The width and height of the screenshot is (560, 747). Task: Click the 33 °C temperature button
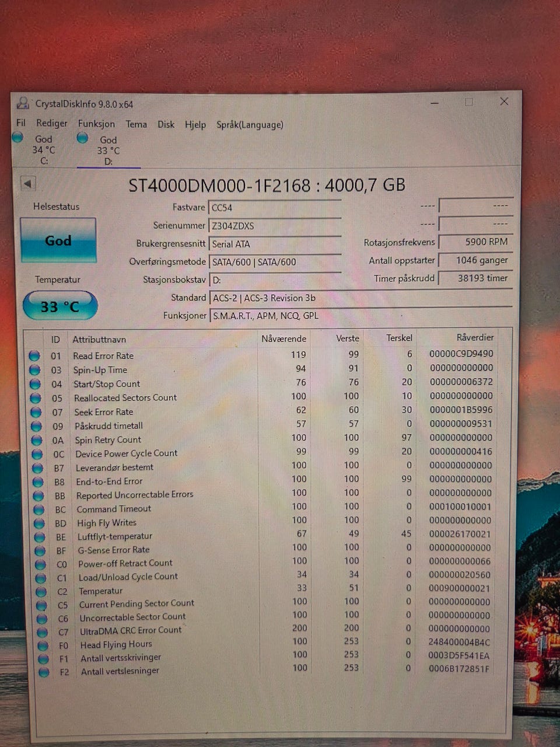coord(60,306)
